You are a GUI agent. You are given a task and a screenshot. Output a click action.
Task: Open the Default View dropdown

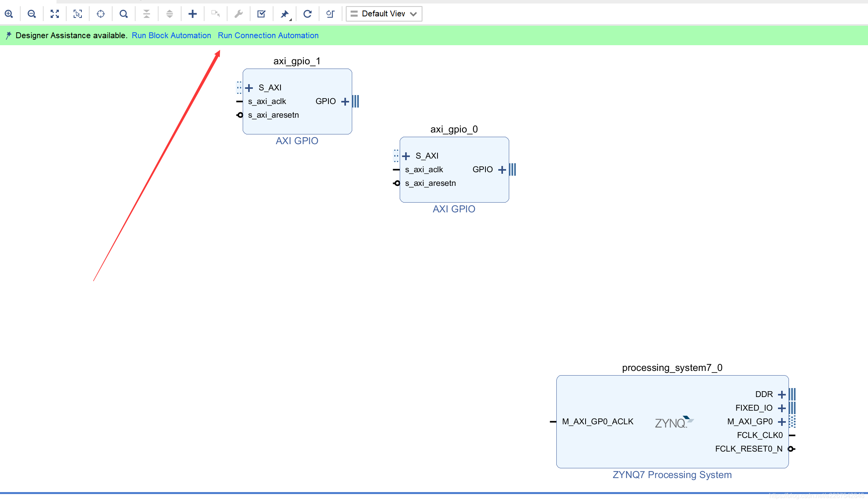click(x=384, y=14)
